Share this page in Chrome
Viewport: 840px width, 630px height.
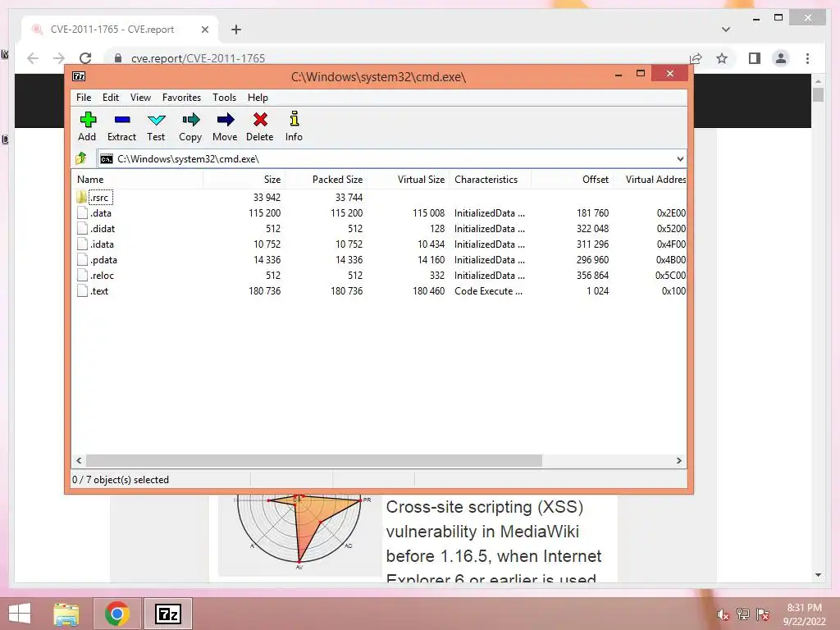pos(696,58)
